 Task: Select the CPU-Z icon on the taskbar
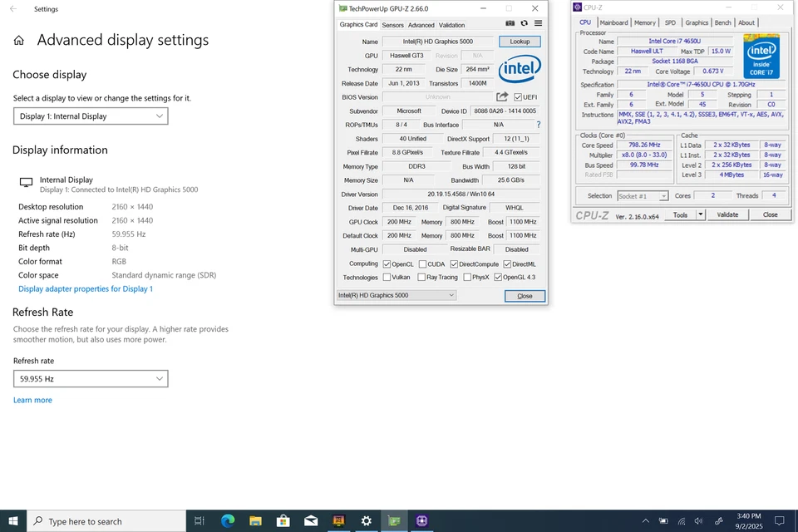point(421,521)
